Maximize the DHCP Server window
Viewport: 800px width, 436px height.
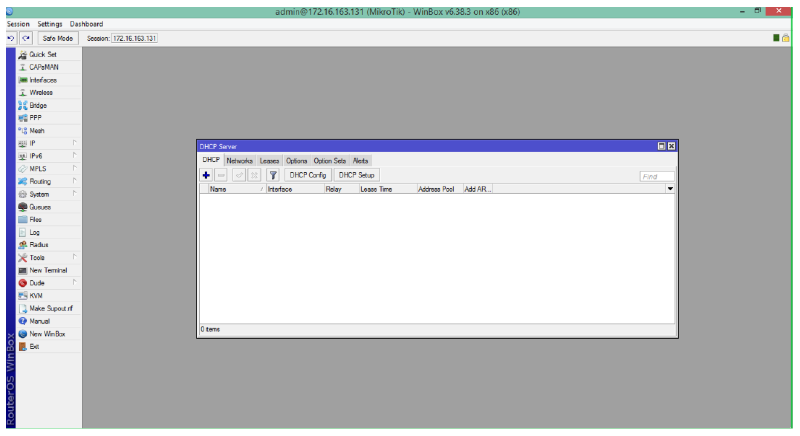point(661,146)
